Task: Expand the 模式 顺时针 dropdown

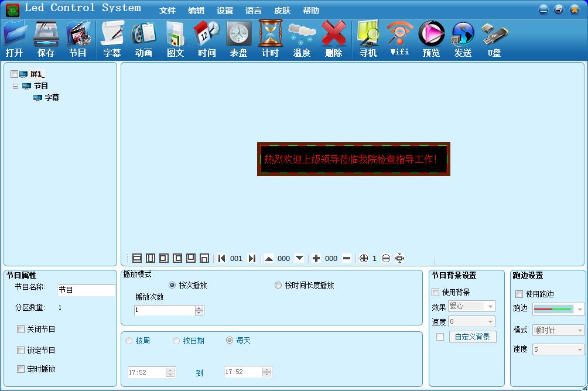Action: click(579, 331)
